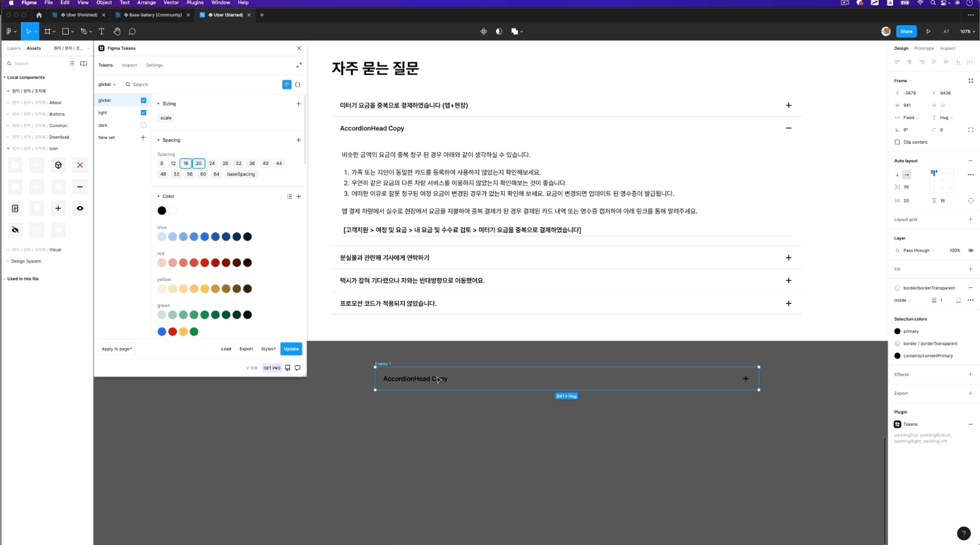Set auto layout direction to vertical

tap(897, 175)
